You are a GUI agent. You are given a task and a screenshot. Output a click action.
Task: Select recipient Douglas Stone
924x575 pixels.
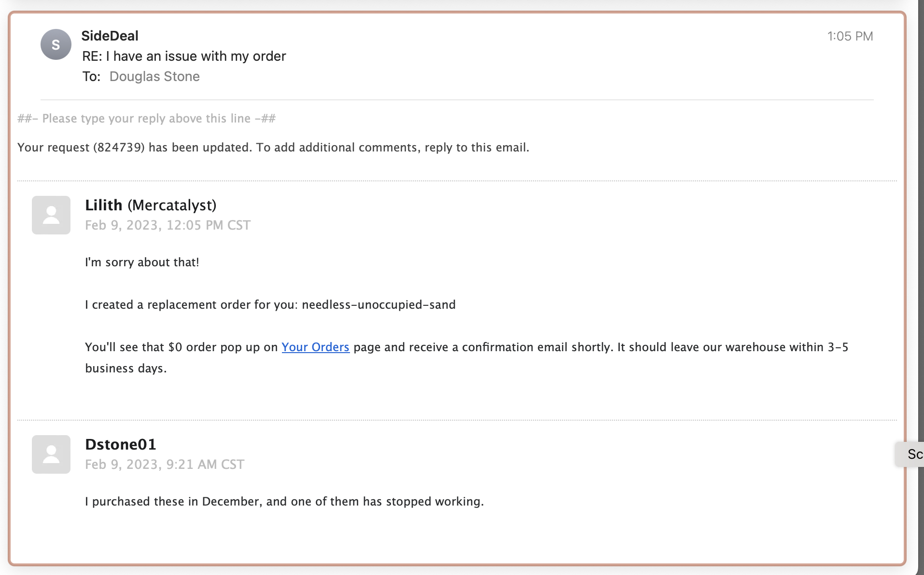[154, 76]
